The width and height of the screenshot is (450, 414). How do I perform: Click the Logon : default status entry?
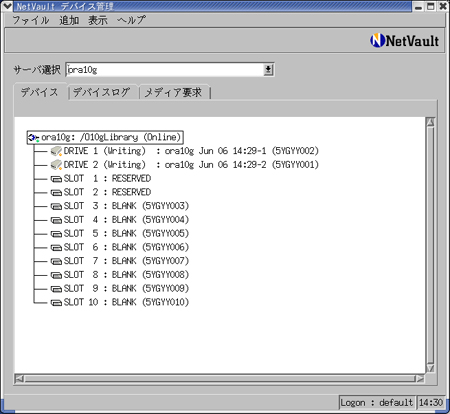377,403
